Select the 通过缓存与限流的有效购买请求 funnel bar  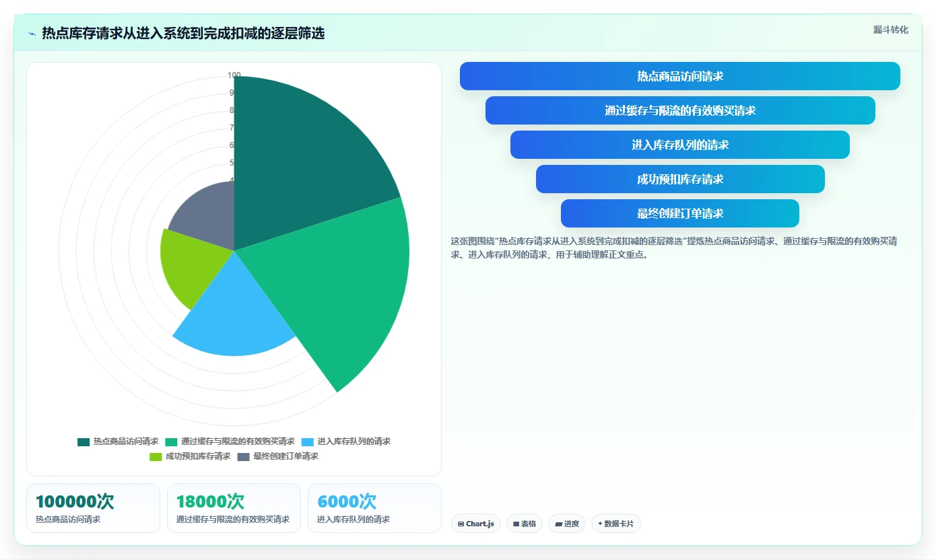tap(680, 110)
